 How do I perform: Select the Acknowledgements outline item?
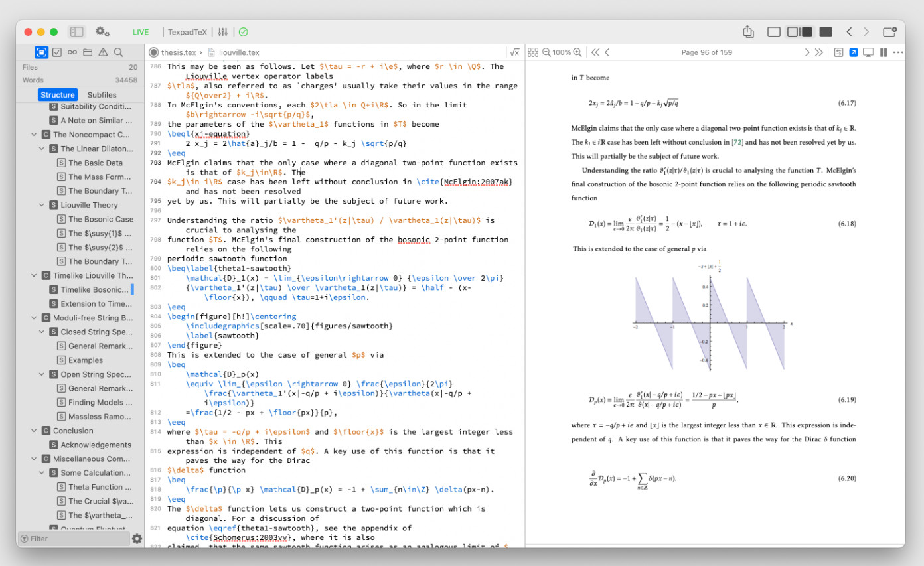(90, 445)
